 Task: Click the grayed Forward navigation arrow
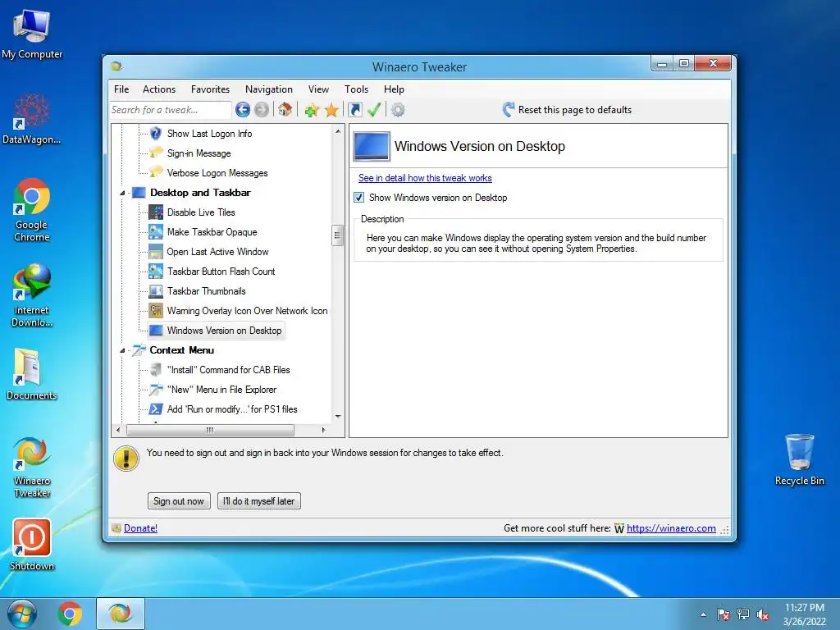coord(262,110)
